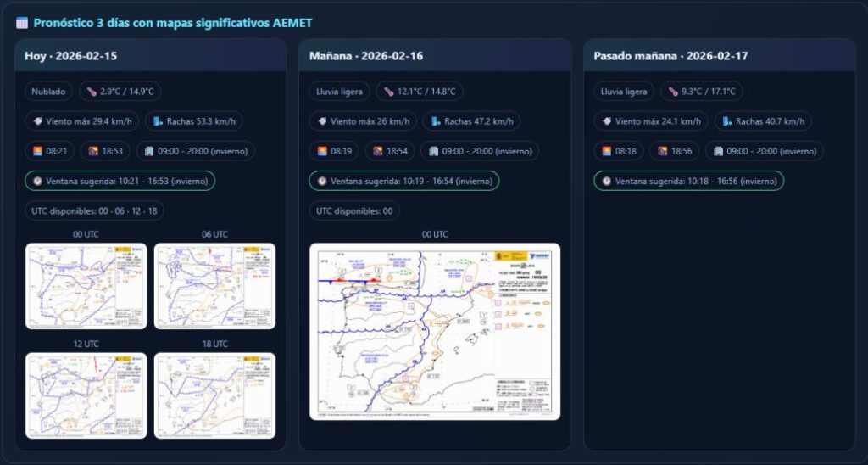868x465 pixels.
Task: Click today's Ventana sugerida 10:21 - 16:53 chip
Action: click(120, 181)
